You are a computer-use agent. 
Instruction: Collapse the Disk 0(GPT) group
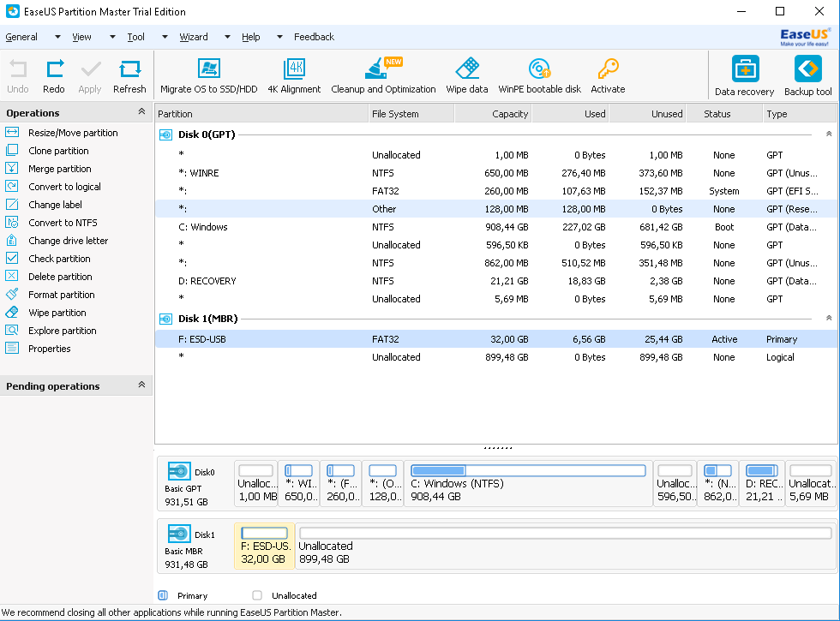click(x=828, y=134)
